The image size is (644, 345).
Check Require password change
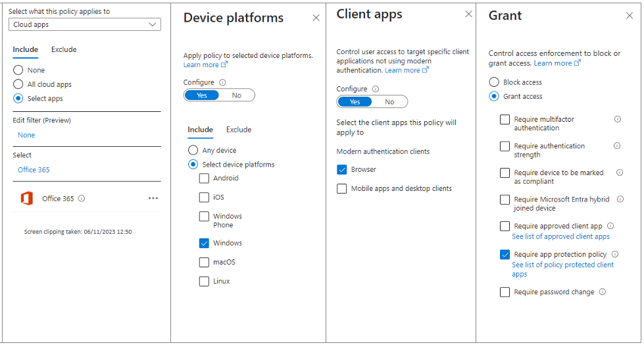coord(505,292)
